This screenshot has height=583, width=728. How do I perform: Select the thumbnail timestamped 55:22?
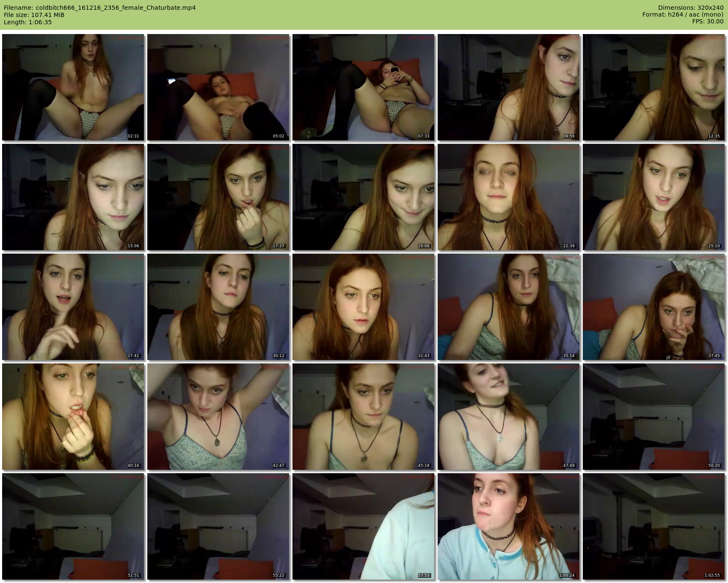[x=218, y=526]
